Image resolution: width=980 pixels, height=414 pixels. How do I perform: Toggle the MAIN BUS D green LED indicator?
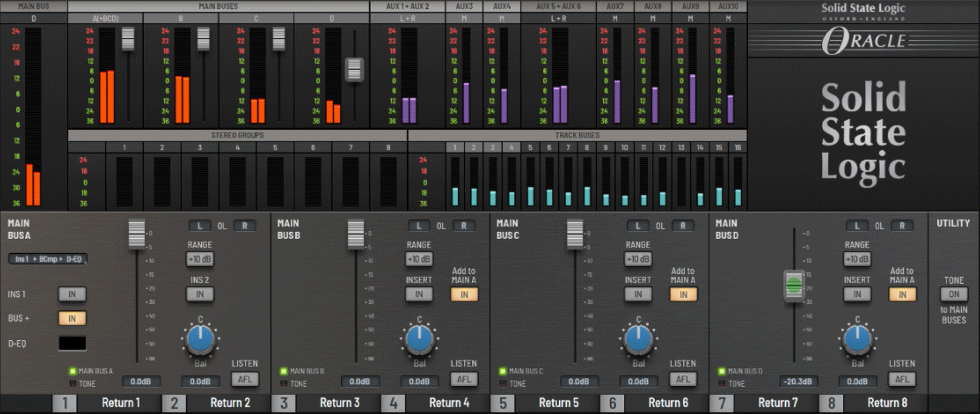722,371
